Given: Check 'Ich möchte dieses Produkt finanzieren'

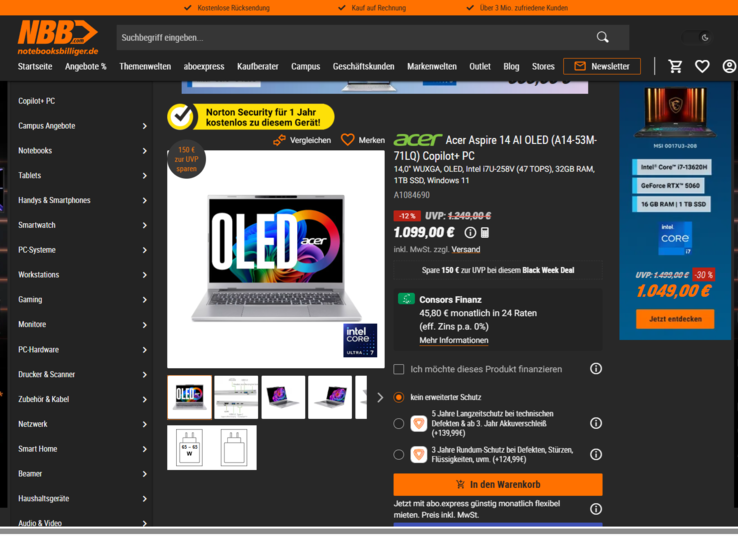Looking at the screenshot, I should tap(399, 369).
